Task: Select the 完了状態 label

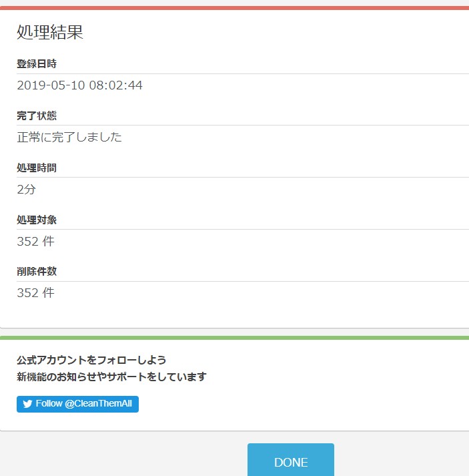Action: click(x=37, y=116)
